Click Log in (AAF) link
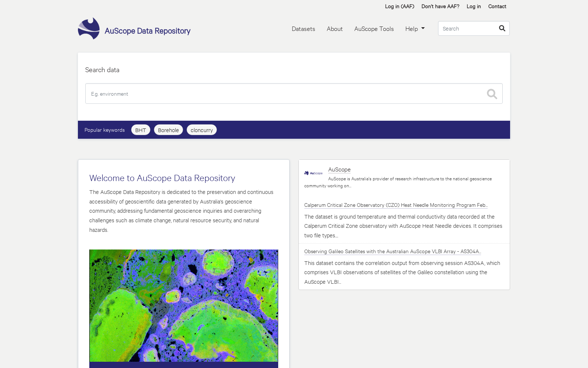The height and width of the screenshot is (368, 588). coord(399,6)
